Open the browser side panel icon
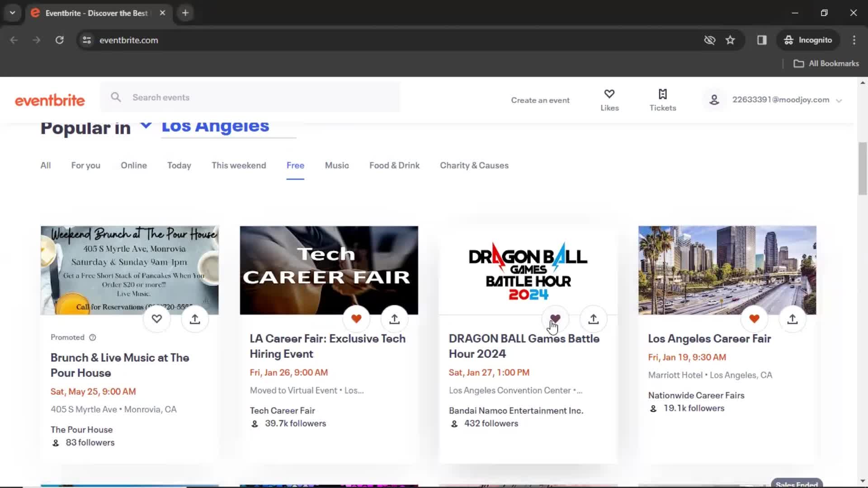Image resolution: width=868 pixels, height=488 pixels. [x=762, y=40]
